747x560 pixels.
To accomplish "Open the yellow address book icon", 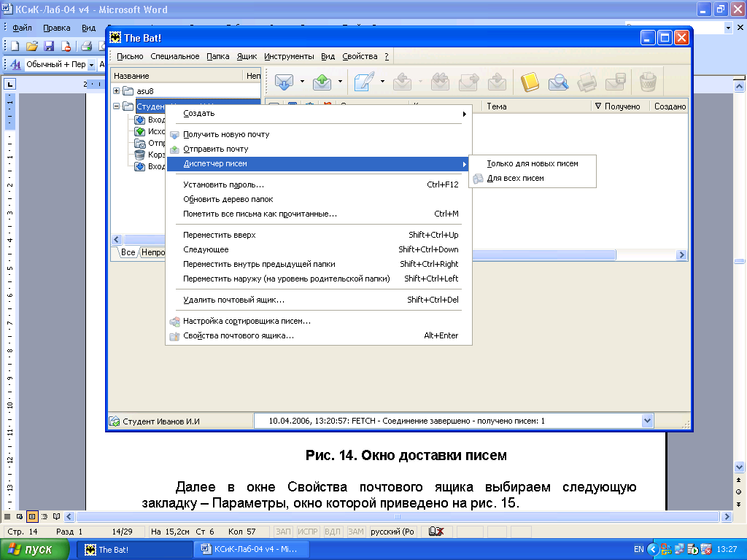I will point(530,82).
